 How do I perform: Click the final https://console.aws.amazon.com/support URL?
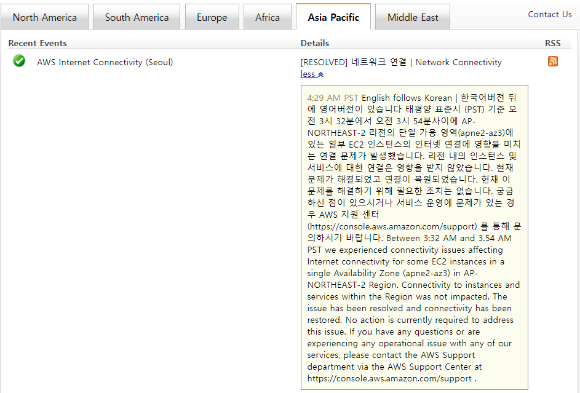(x=389, y=379)
